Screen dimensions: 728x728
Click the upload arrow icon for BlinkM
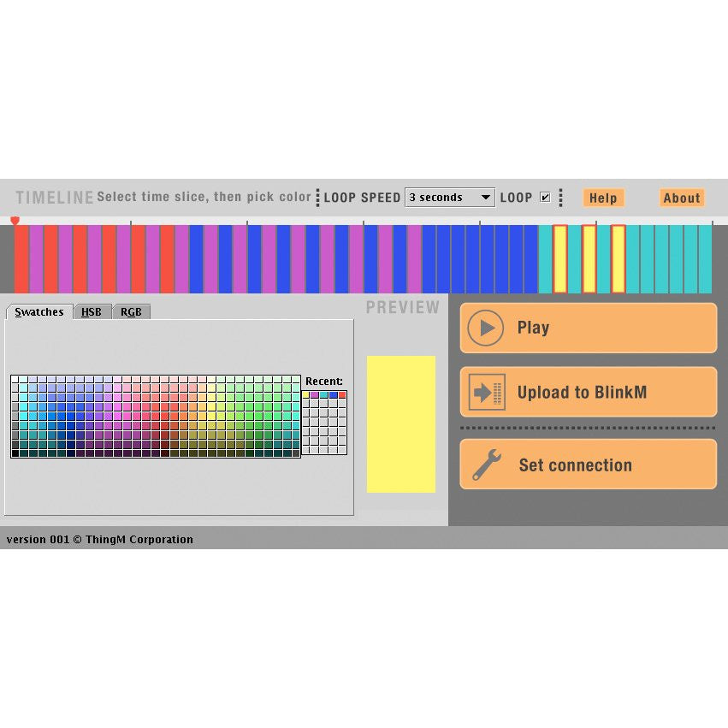(x=487, y=393)
